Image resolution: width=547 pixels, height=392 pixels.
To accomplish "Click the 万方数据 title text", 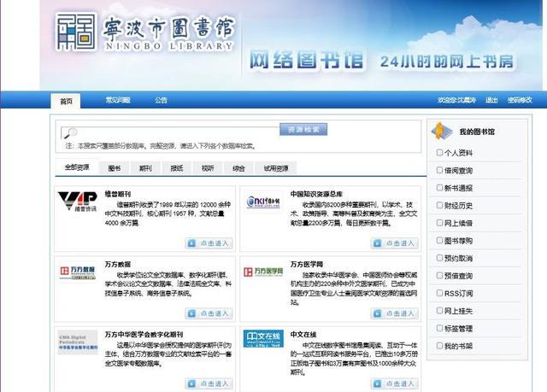I will (118, 265).
